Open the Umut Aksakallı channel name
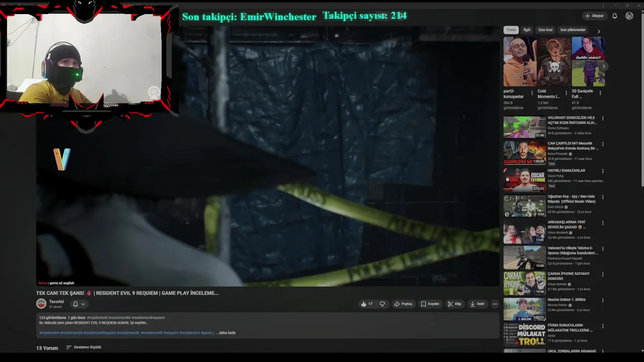 click(x=558, y=233)
